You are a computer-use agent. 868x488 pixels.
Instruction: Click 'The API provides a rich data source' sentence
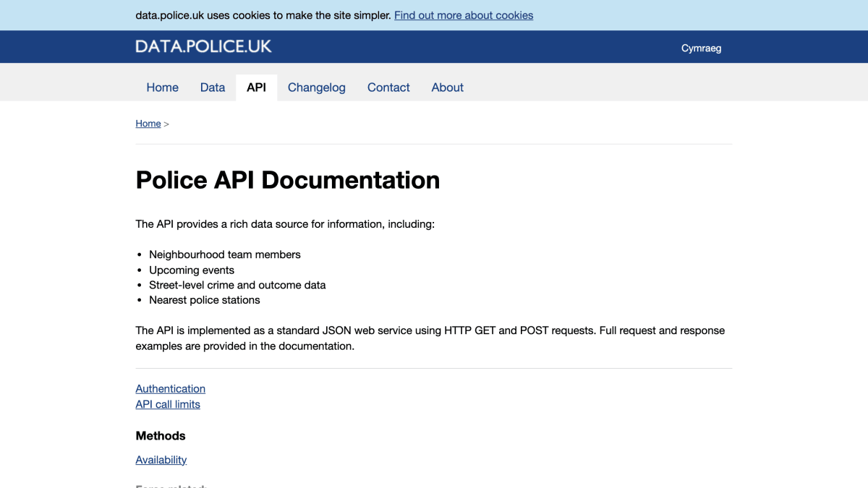click(285, 224)
